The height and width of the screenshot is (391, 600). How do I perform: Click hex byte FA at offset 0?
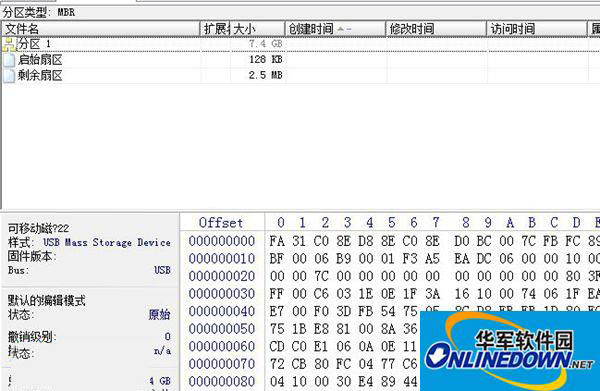pyautogui.click(x=277, y=241)
